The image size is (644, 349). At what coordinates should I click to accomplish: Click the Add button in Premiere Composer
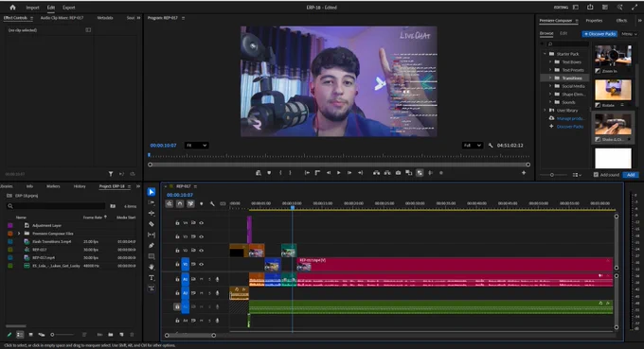point(631,175)
